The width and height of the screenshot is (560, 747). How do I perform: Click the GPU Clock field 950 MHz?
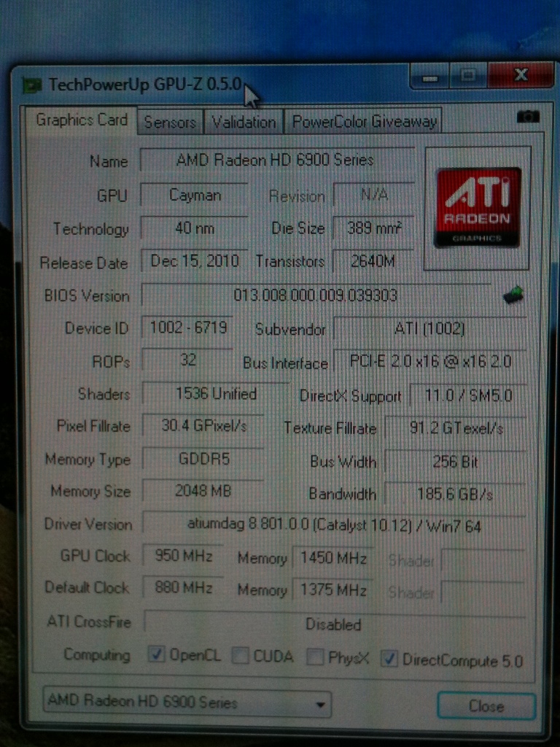183,556
